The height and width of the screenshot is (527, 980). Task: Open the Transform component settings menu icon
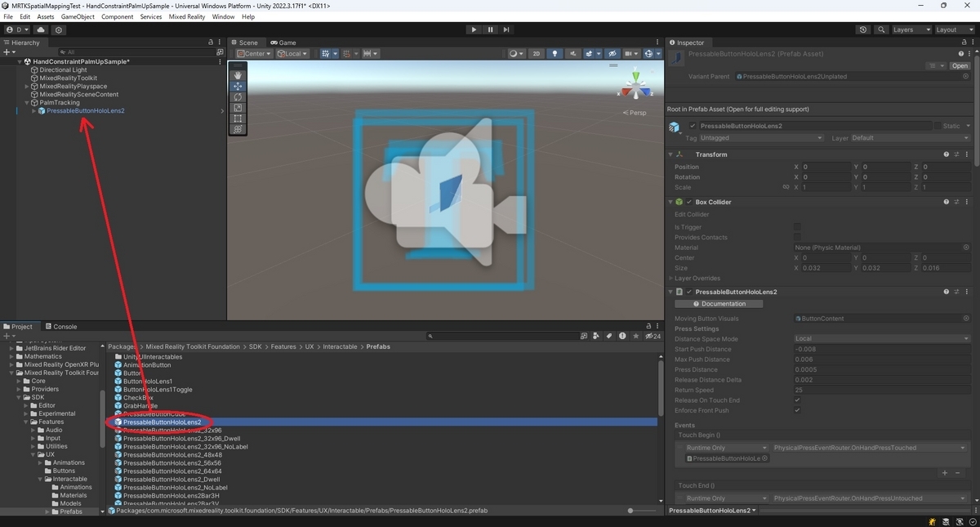tap(968, 154)
